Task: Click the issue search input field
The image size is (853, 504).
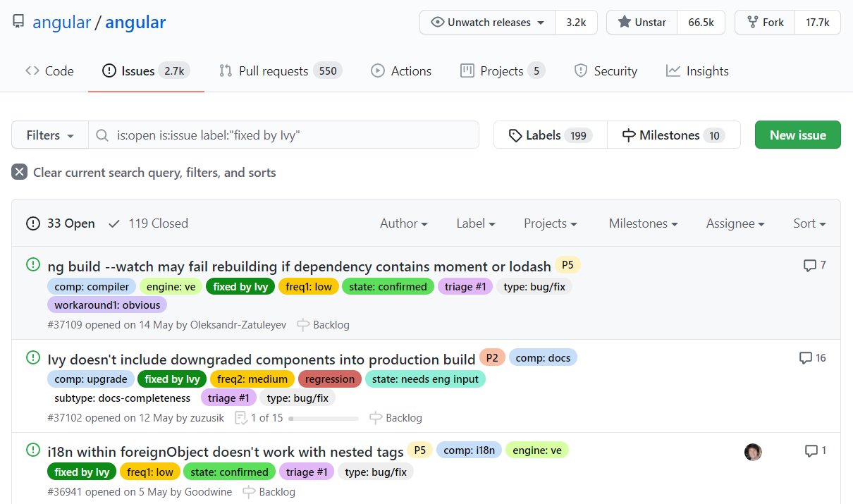Action: tap(283, 135)
